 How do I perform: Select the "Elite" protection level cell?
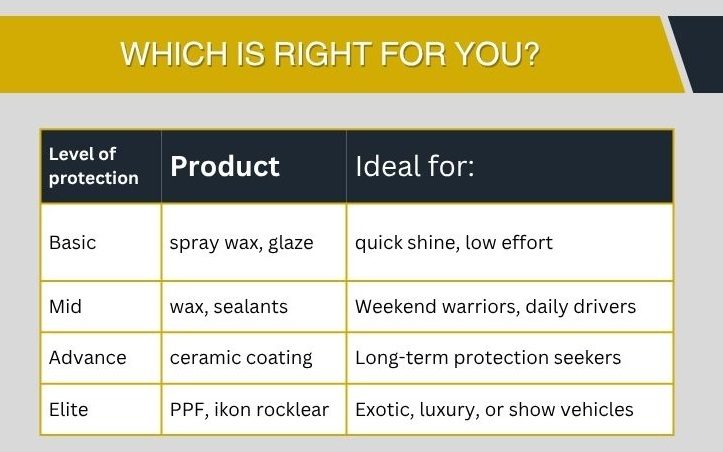(x=70, y=409)
